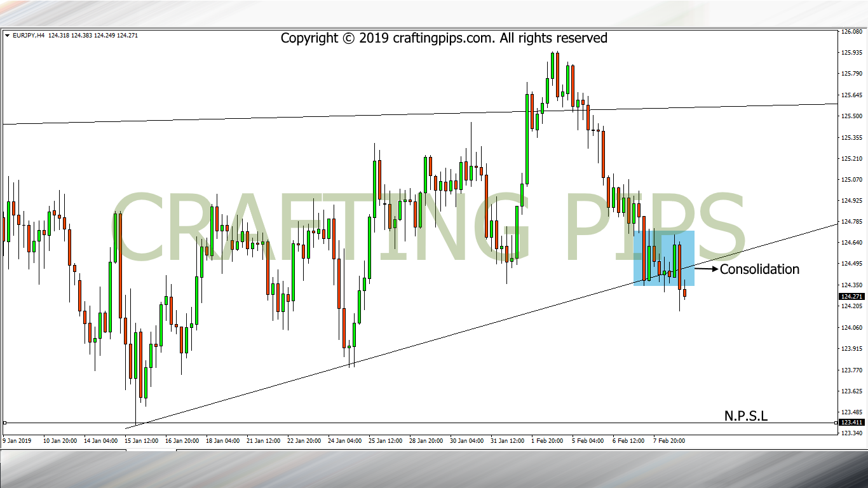Open the chart menu triangle beside EURJPY,H4

tap(7, 36)
